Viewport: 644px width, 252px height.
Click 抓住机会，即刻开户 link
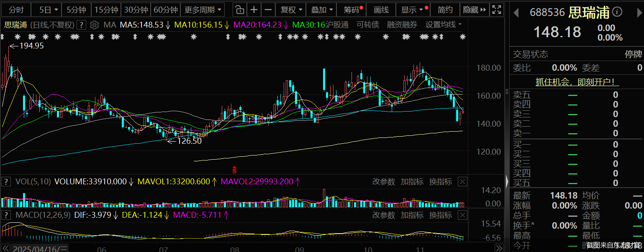pyautogui.click(x=577, y=82)
